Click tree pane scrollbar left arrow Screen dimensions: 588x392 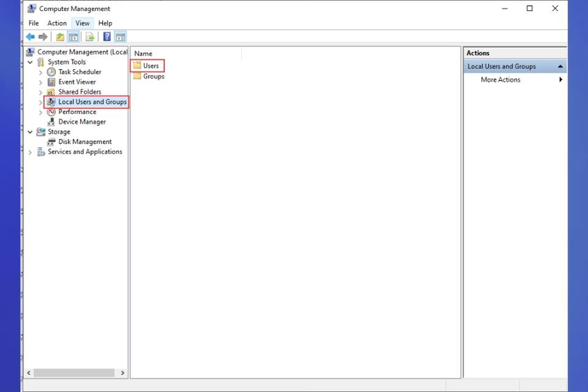click(x=29, y=373)
